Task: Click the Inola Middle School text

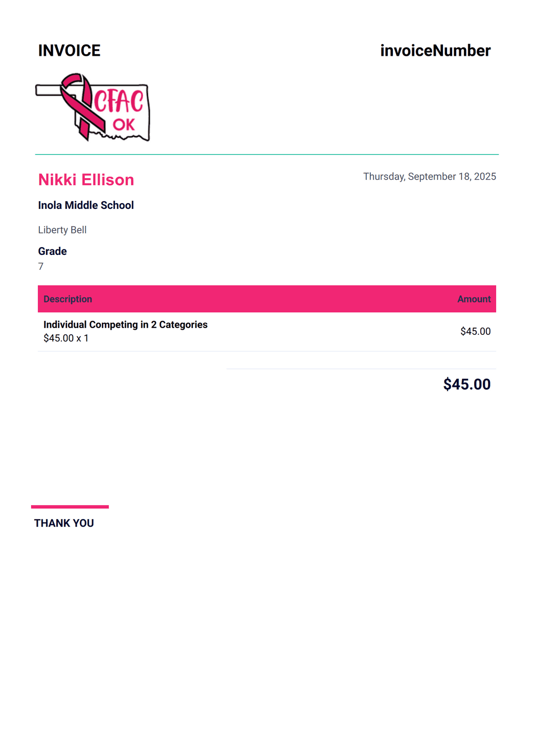Action: pyautogui.click(x=86, y=205)
